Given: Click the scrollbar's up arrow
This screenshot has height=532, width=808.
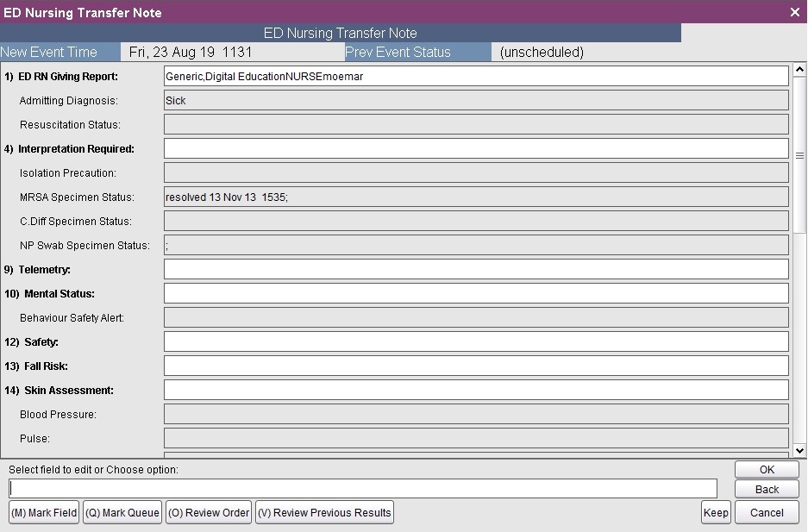Looking at the screenshot, I should [x=800, y=68].
